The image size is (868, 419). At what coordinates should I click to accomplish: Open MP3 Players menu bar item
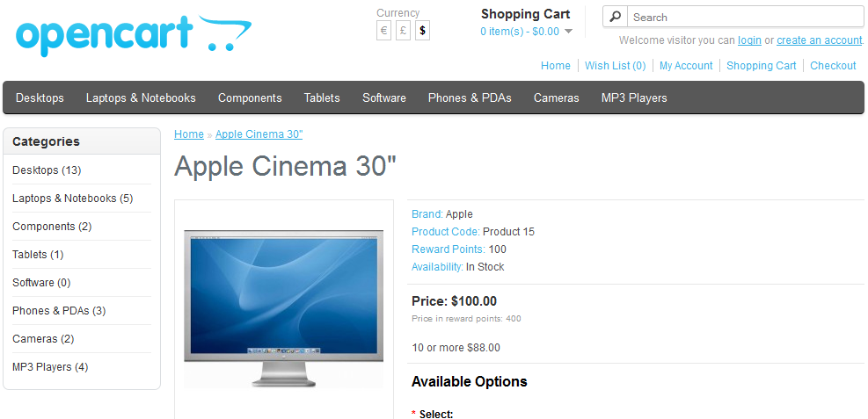[x=634, y=98]
